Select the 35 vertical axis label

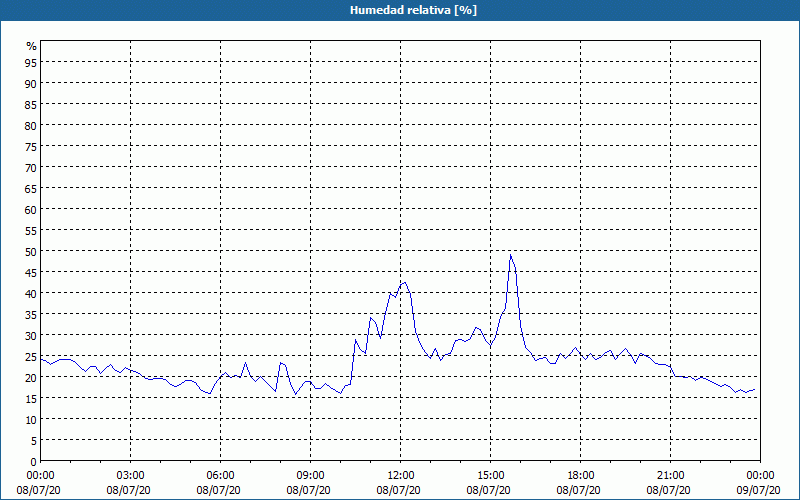tap(31, 314)
